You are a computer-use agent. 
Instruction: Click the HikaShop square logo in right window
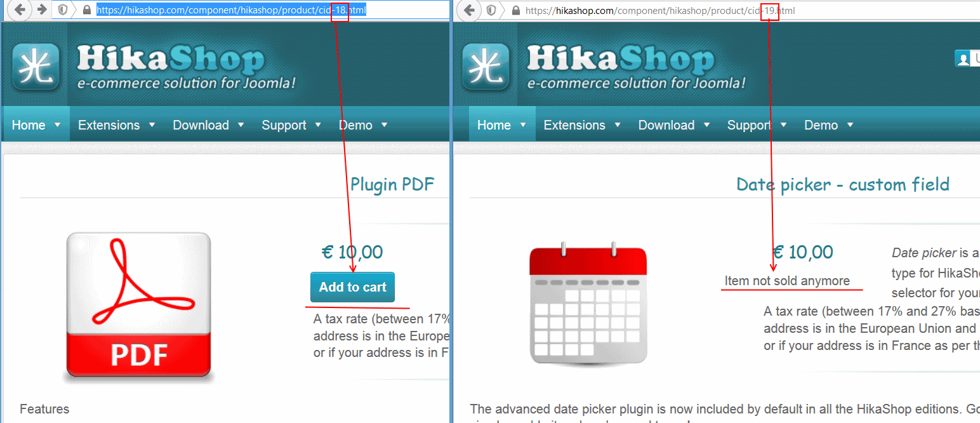click(486, 67)
